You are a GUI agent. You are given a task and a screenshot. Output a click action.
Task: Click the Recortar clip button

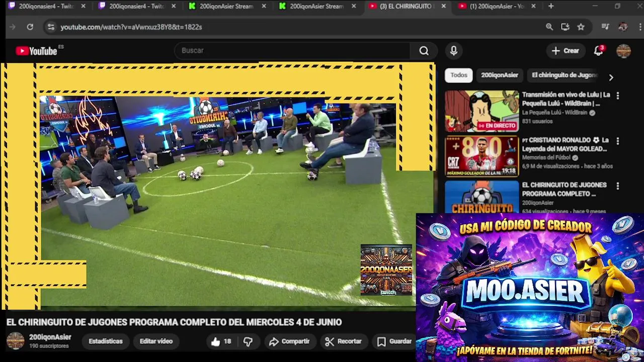click(344, 341)
